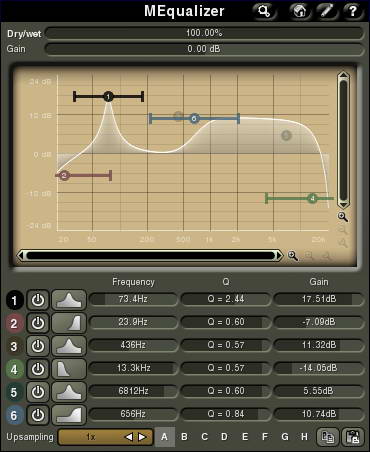This screenshot has width=370, height=452.
Task: Select preset slot C
Action: click(x=205, y=437)
